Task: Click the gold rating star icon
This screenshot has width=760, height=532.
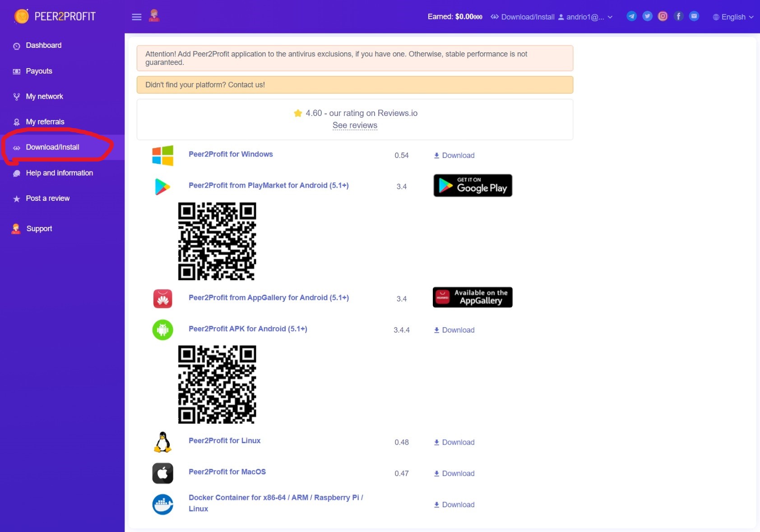Action: click(298, 113)
